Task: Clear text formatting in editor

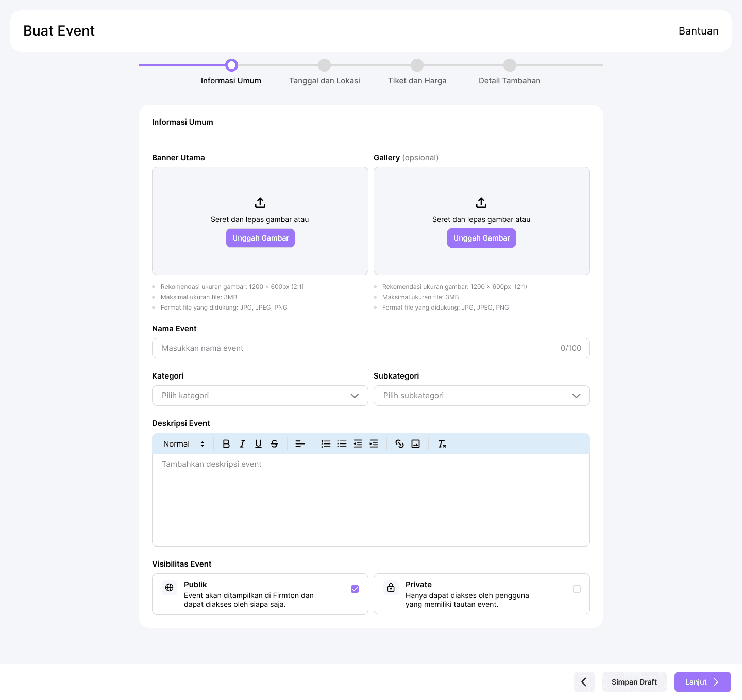Action: point(442,444)
